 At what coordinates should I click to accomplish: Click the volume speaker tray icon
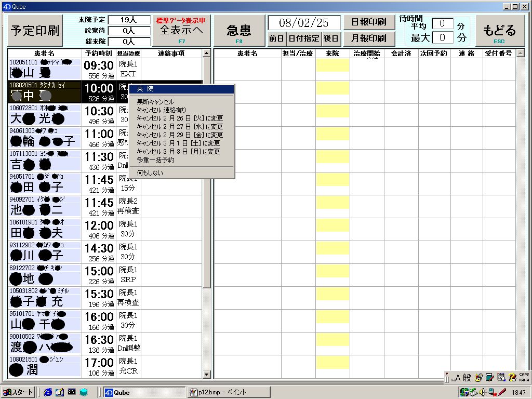point(482,392)
